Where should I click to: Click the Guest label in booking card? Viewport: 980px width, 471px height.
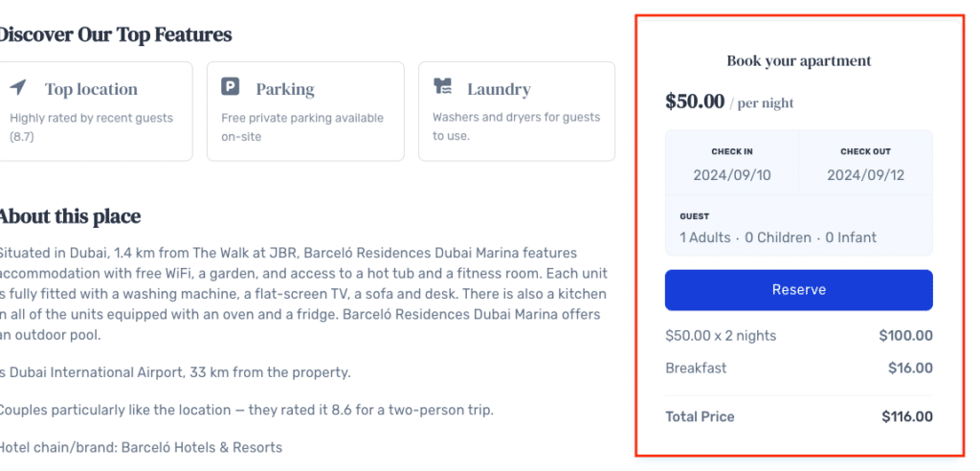coord(695,216)
